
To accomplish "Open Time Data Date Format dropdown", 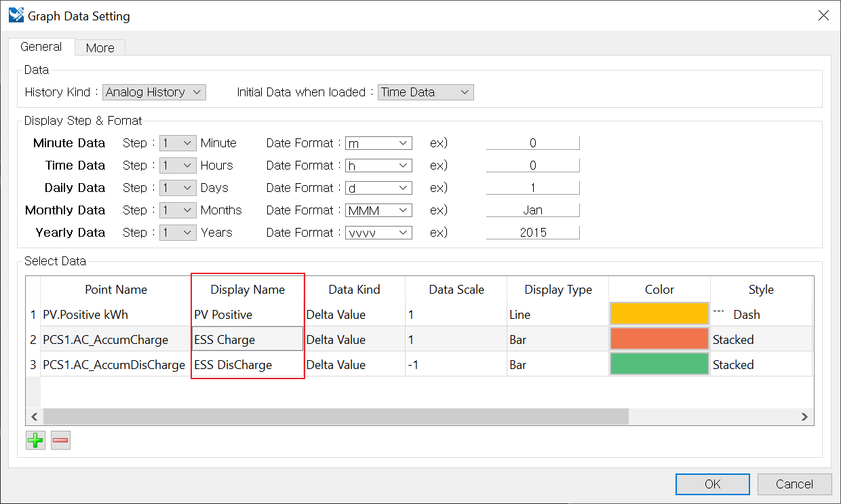I will (378, 166).
